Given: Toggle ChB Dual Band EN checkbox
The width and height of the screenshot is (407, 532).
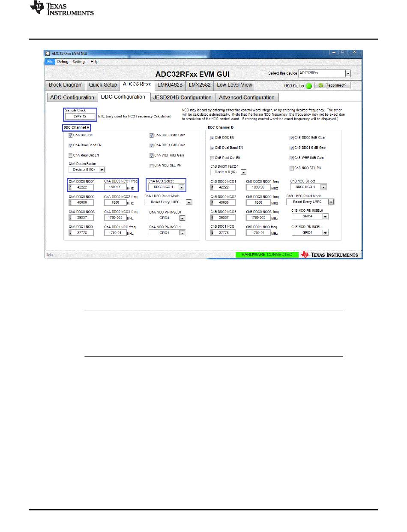Looking at the screenshot, I should click(212, 148).
